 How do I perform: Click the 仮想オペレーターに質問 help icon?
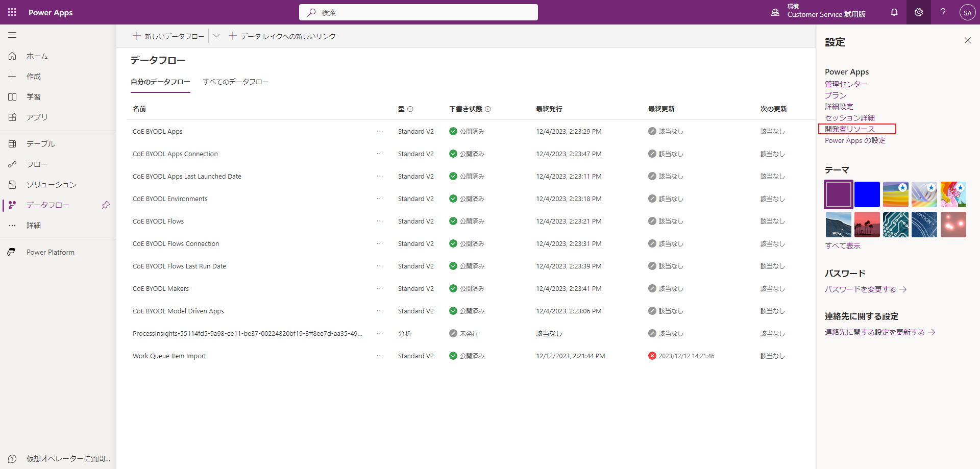[12, 458]
